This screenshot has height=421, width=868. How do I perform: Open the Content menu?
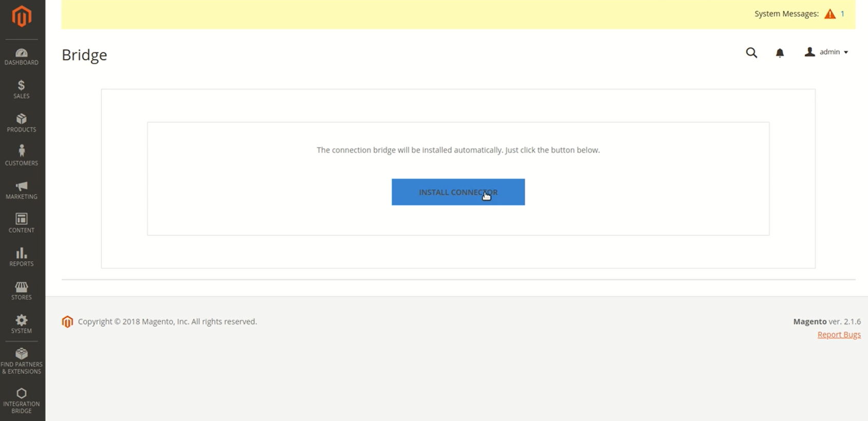coord(22,224)
